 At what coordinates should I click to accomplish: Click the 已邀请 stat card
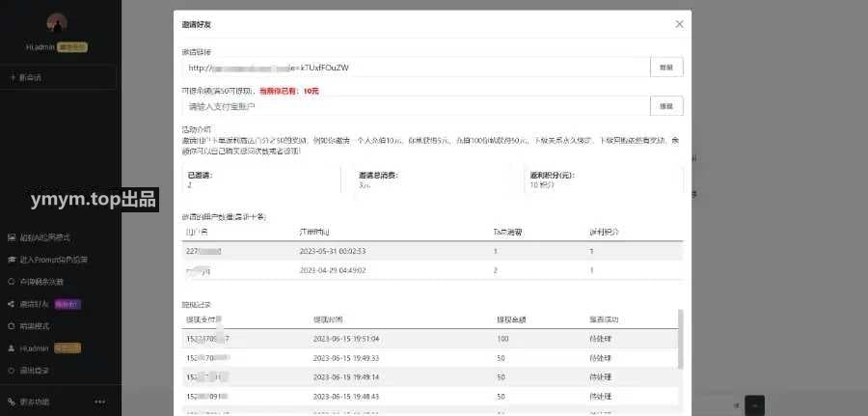coord(261,180)
